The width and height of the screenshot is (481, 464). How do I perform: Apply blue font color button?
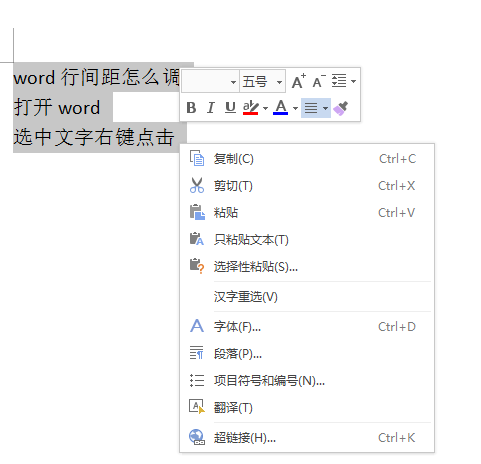(280, 108)
